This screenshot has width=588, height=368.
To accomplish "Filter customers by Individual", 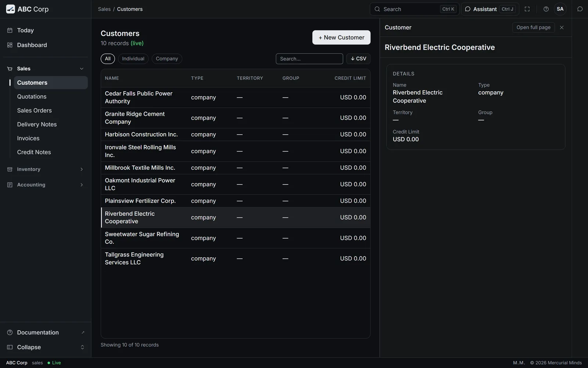I will [x=133, y=59].
